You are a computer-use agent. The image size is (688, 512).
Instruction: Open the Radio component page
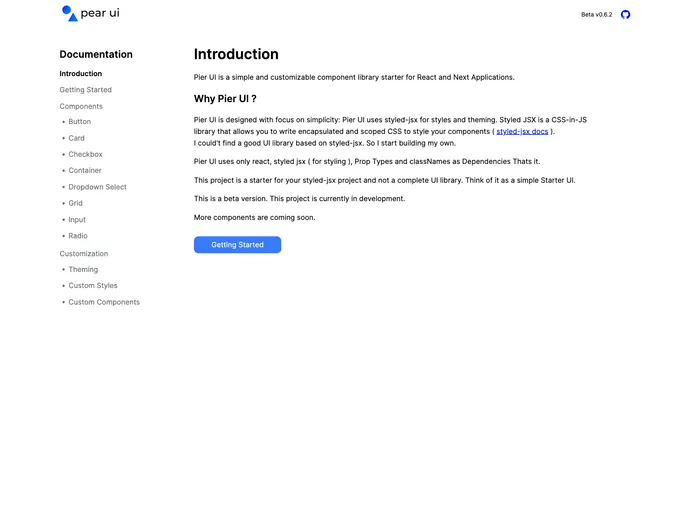click(x=78, y=236)
